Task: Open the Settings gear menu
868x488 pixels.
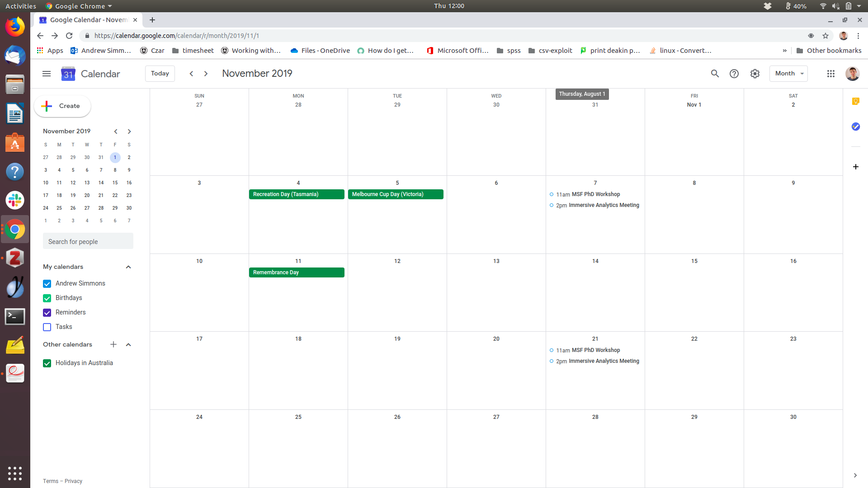Action: pyautogui.click(x=755, y=74)
